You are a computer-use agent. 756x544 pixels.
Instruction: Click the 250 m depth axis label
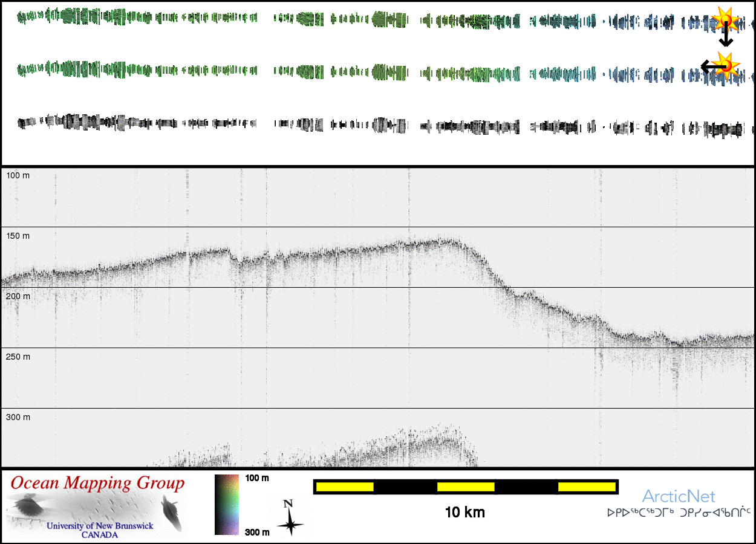tap(18, 357)
